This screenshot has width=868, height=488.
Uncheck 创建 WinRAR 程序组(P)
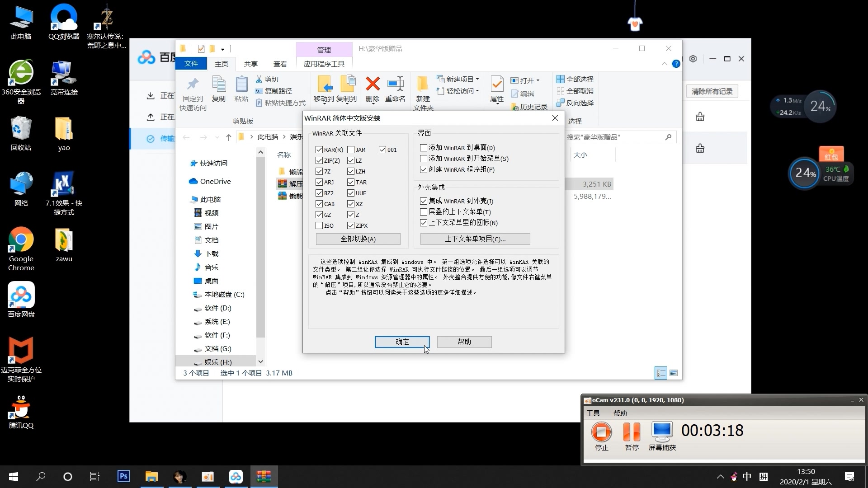pyautogui.click(x=424, y=169)
